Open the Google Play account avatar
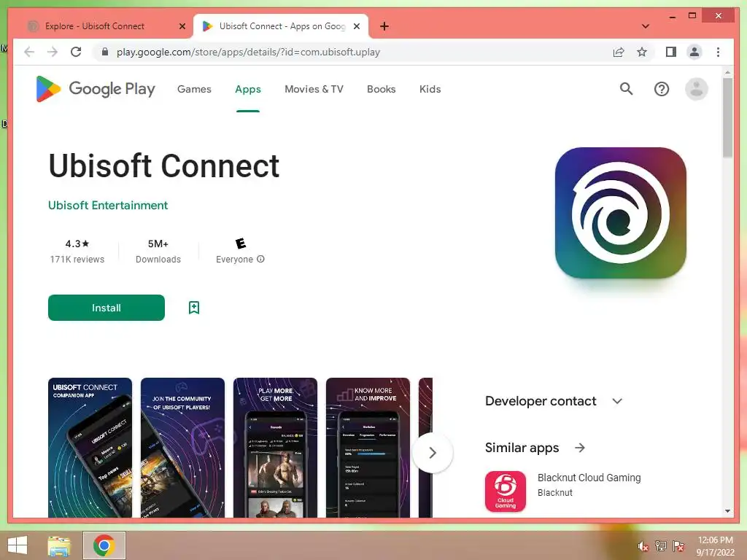This screenshot has height=560, width=747. click(x=696, y=89)
